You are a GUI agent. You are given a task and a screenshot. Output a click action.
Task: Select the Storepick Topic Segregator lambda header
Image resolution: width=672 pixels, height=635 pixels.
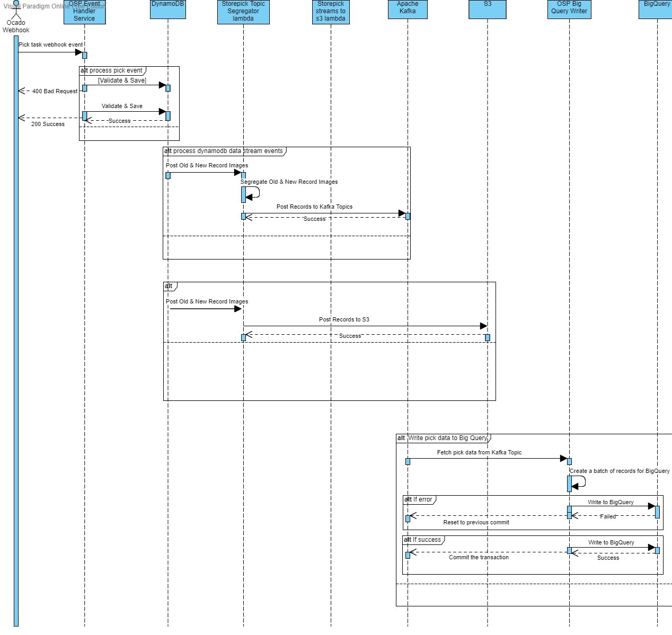click(x=243, y=12)
